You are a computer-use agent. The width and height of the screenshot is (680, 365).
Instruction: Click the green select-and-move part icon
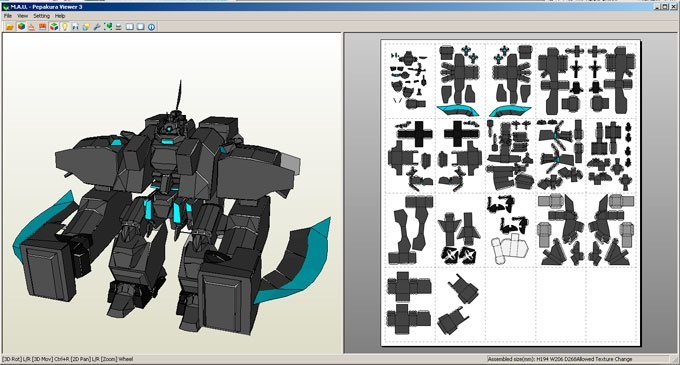(x=108, y=27)
